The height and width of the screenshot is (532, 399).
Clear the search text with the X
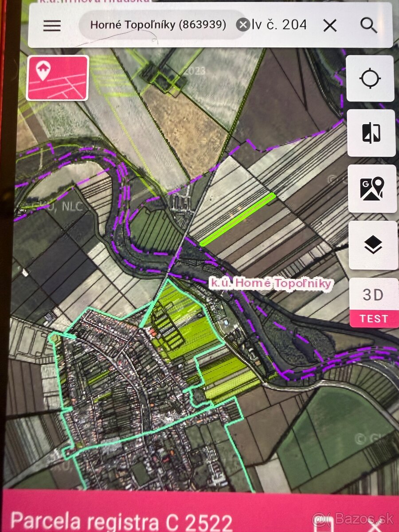pos(330,26)
